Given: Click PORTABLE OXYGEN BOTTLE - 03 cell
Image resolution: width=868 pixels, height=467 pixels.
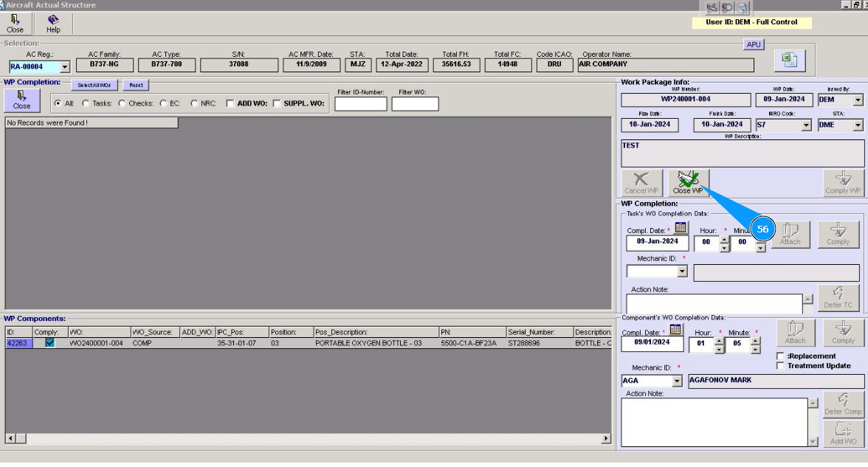Looking at the screenshot, I should click(x=376, y=343).
